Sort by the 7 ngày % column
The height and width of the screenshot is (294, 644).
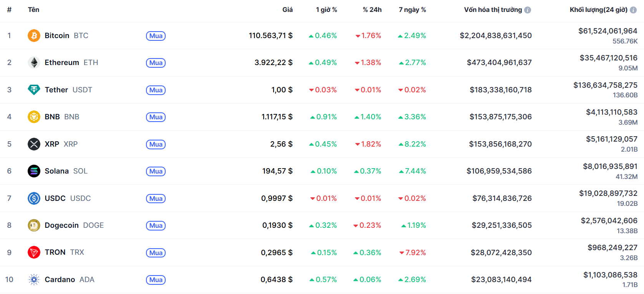(412, 10)
